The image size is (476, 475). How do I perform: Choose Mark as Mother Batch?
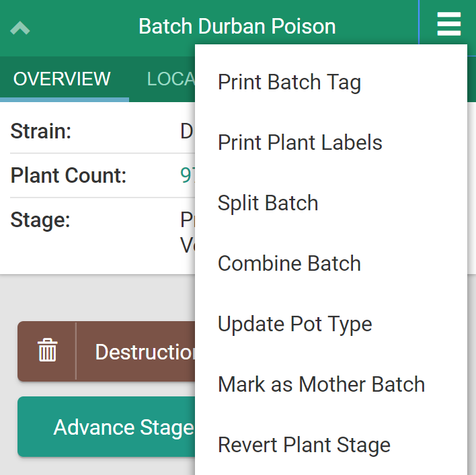click(x=321, y=385)
